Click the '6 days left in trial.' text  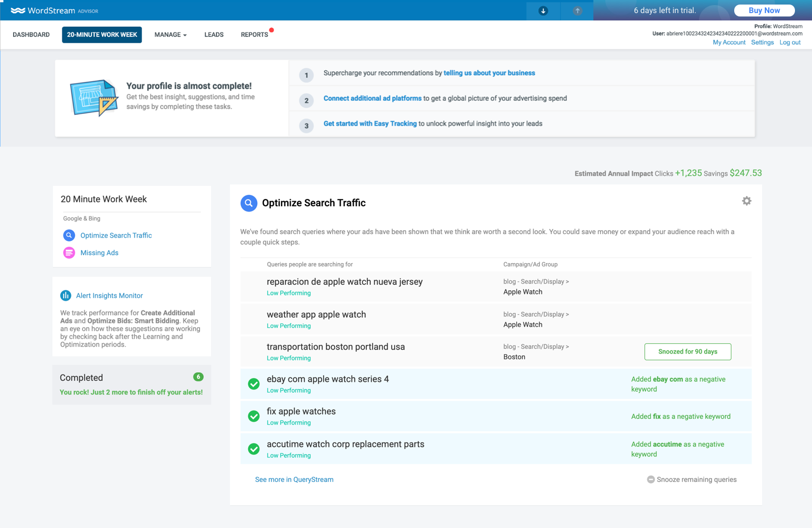[665, 10]
